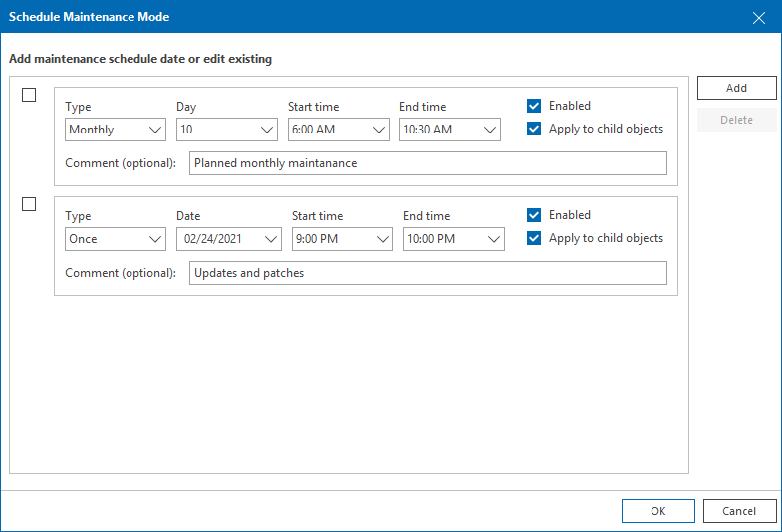Expand the 02/24/2021 date picker
Screen dimensions: 782x532
pos(229,239)
